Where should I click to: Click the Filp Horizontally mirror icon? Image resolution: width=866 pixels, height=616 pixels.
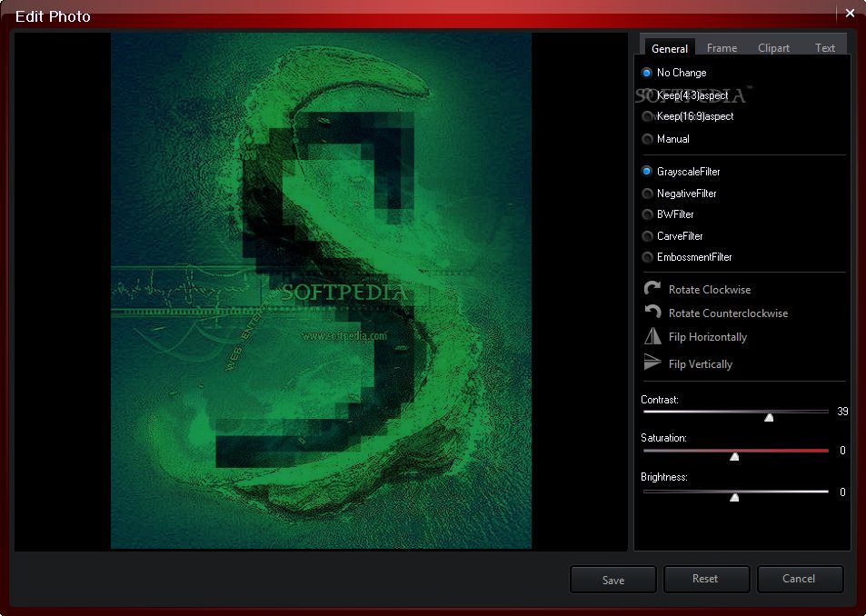[x=652, y=335]
